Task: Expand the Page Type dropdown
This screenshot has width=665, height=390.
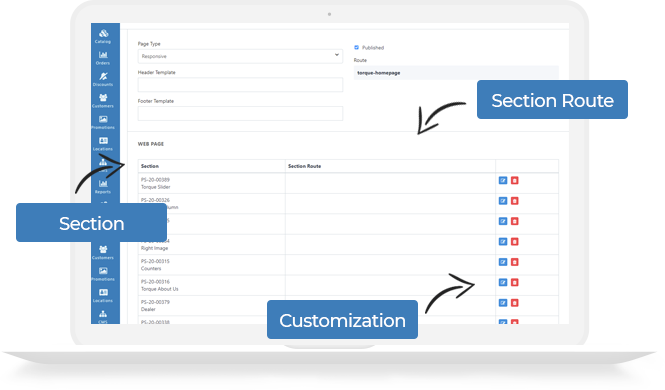Action: [x=240, y=56]
